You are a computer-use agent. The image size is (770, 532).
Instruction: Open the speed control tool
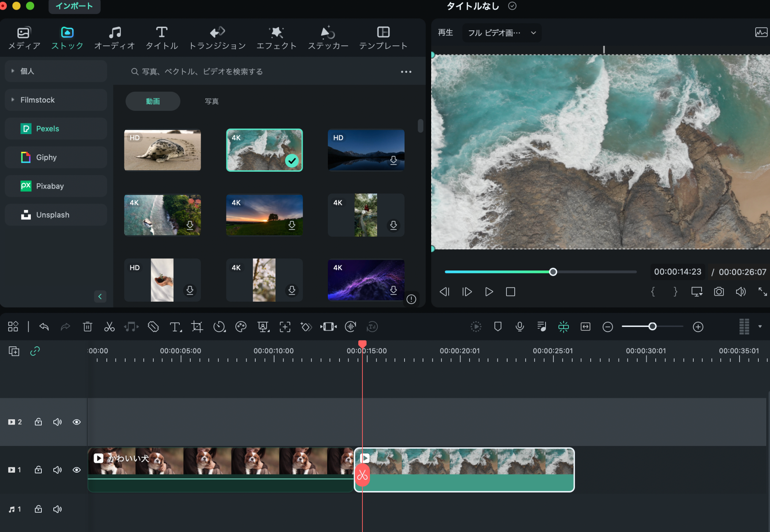coord(219,326)
